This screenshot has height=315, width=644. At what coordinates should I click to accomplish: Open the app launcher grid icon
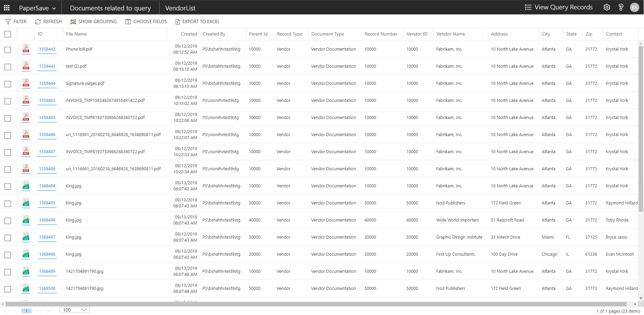click(x=7, y=7)
